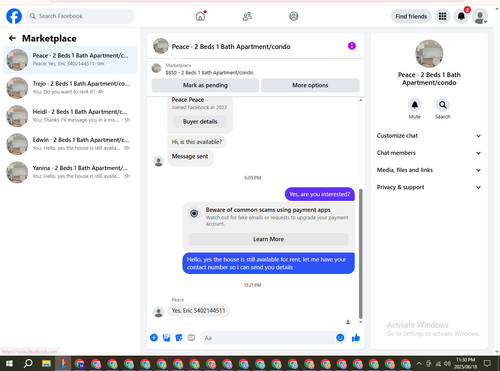Open Windows action center notifications

[487, 363]
